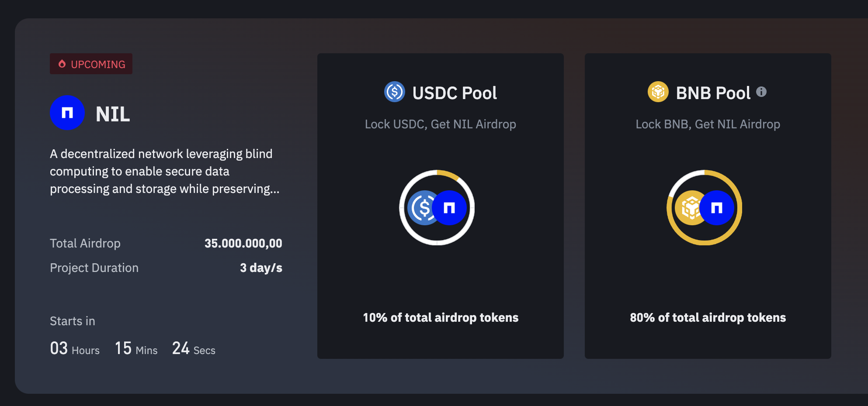
Task: Click '10% of total airdrop tokens' label
Action: pyautogui.click(x=440, y=318)
